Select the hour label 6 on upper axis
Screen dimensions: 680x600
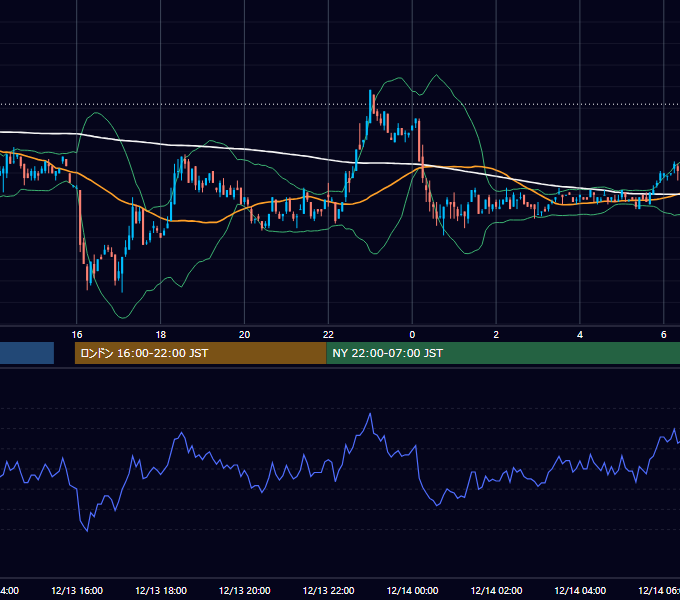(664, 335)
